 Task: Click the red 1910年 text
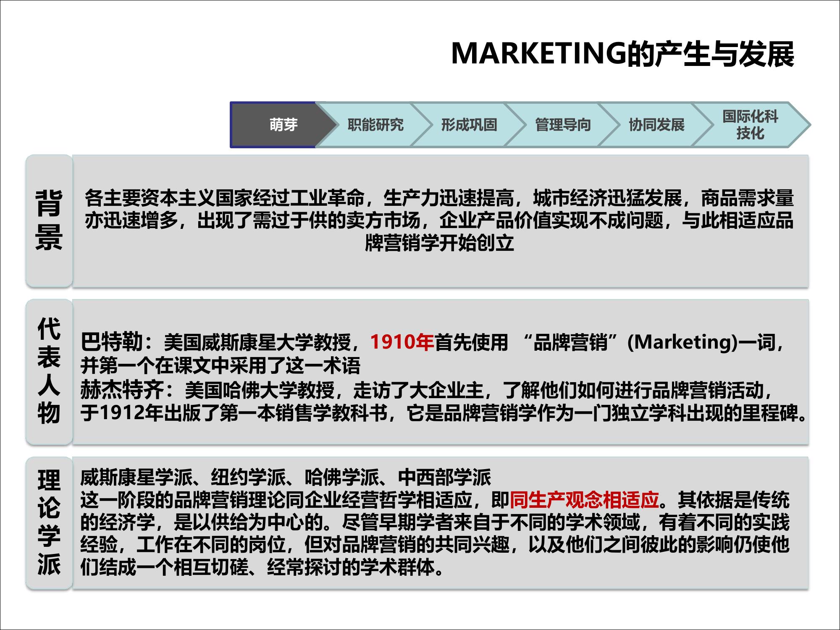402,342
